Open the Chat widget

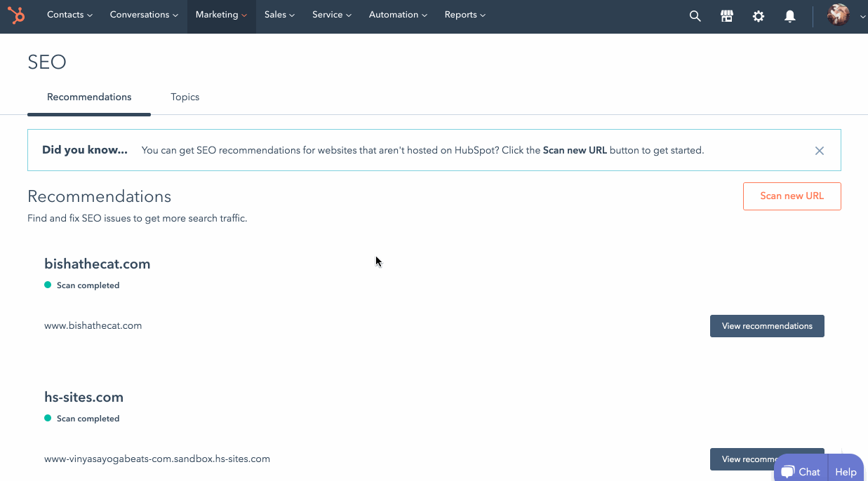801,471
